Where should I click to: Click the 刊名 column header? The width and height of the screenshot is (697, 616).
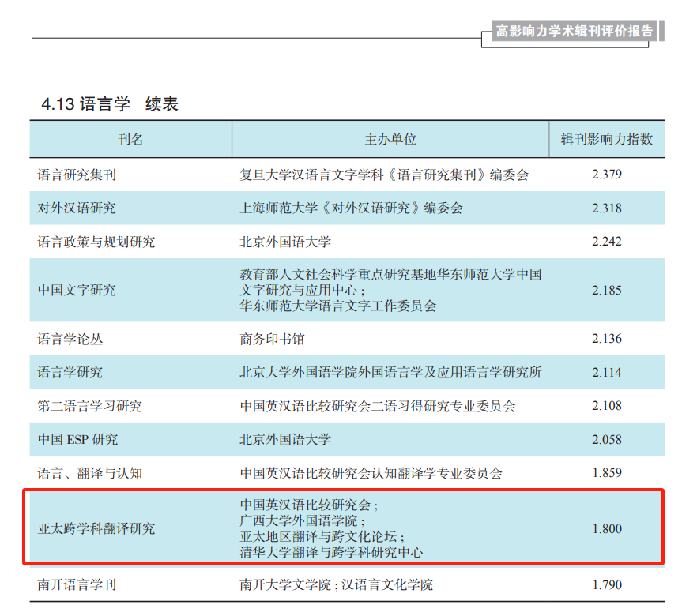(130, 140)
